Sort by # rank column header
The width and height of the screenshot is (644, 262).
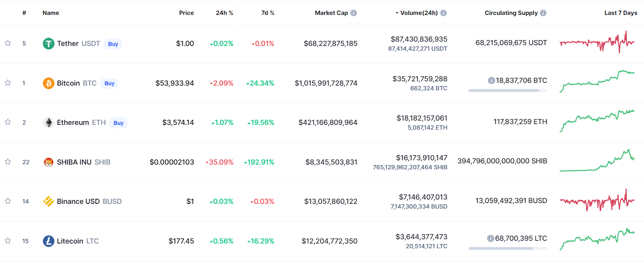click(x=24, y=13)
